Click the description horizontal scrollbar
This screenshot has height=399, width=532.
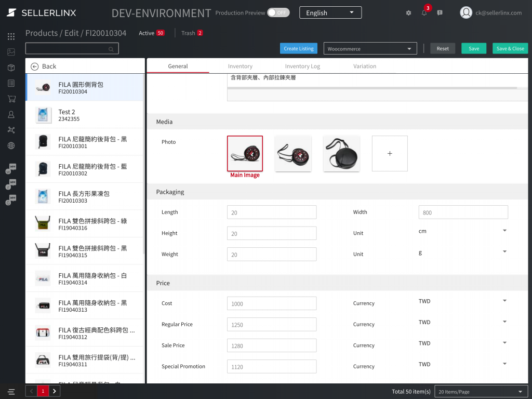[x=372, y=88]
